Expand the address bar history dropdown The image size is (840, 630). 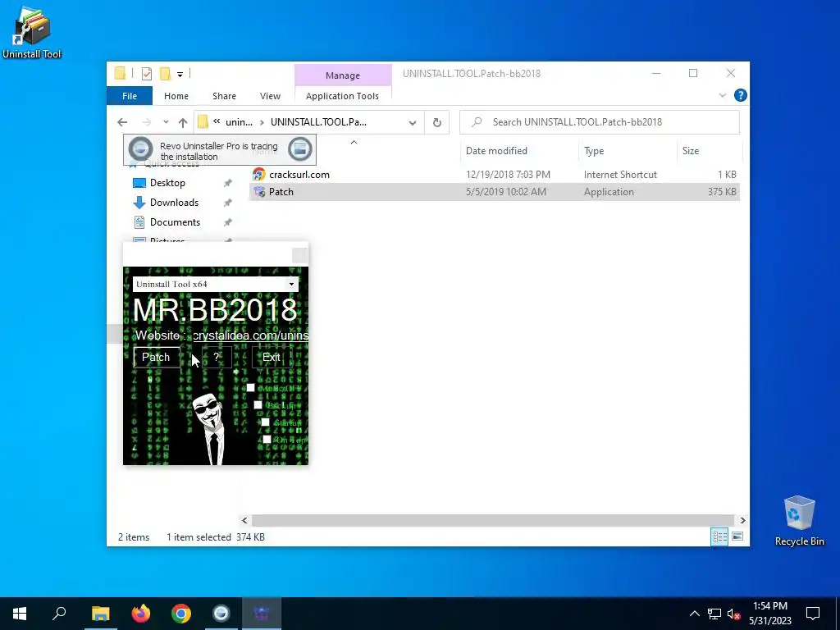coord(413,123)
